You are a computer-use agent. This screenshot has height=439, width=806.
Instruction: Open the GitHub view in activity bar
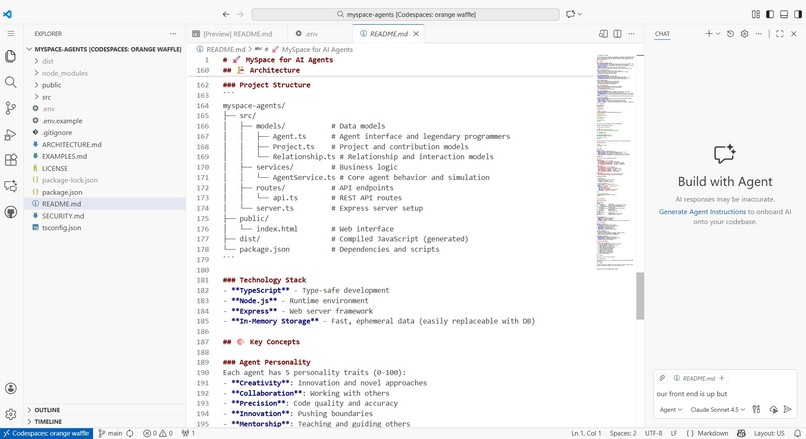click(x=10, y=212)
